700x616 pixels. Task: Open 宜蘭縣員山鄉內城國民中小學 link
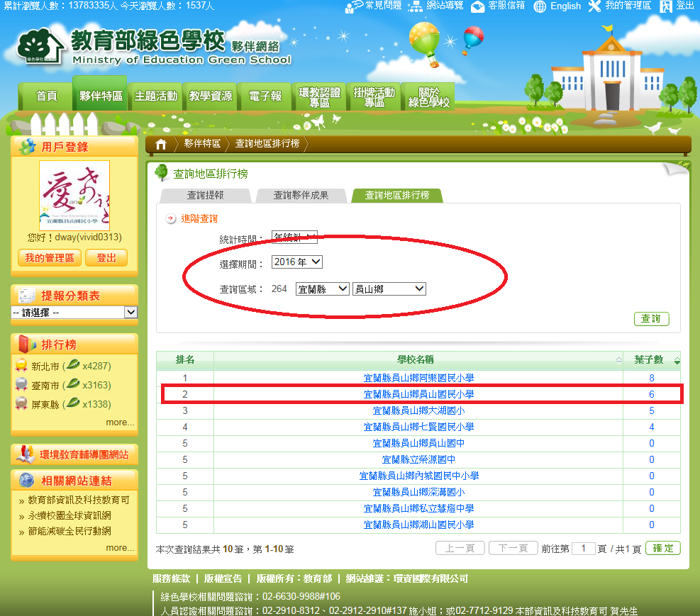[x=418, y=476]
